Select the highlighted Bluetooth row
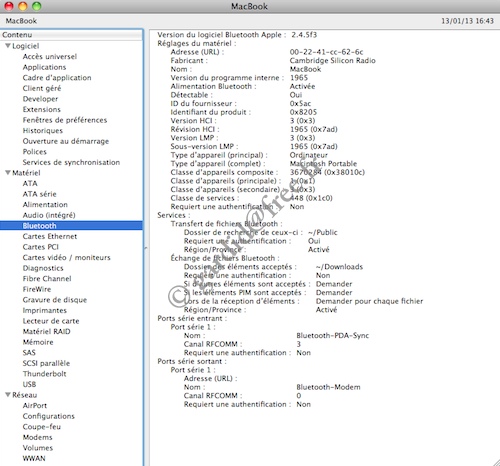 point(71,226)
